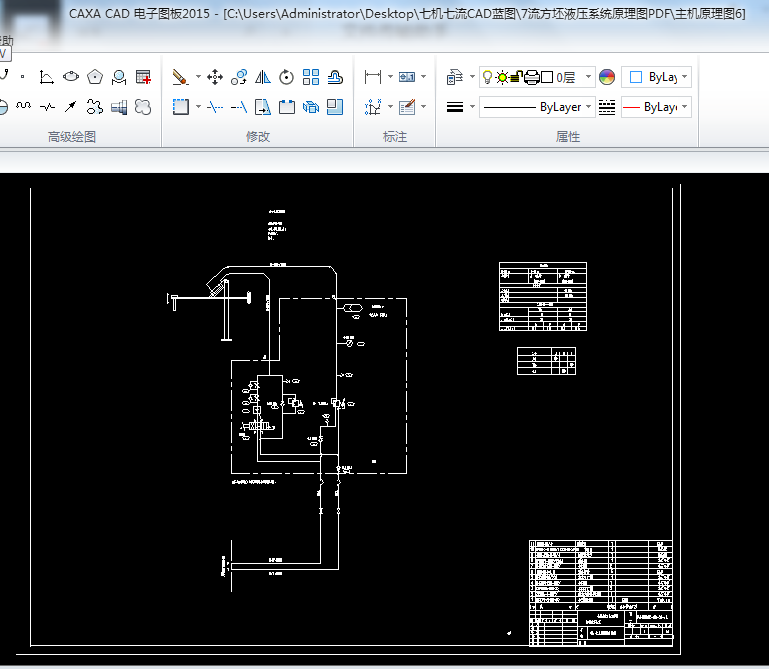This screenshot has height=669, width=769.
Task: Toggle the layer on/off light bulb
Action: tap(487, 77)
